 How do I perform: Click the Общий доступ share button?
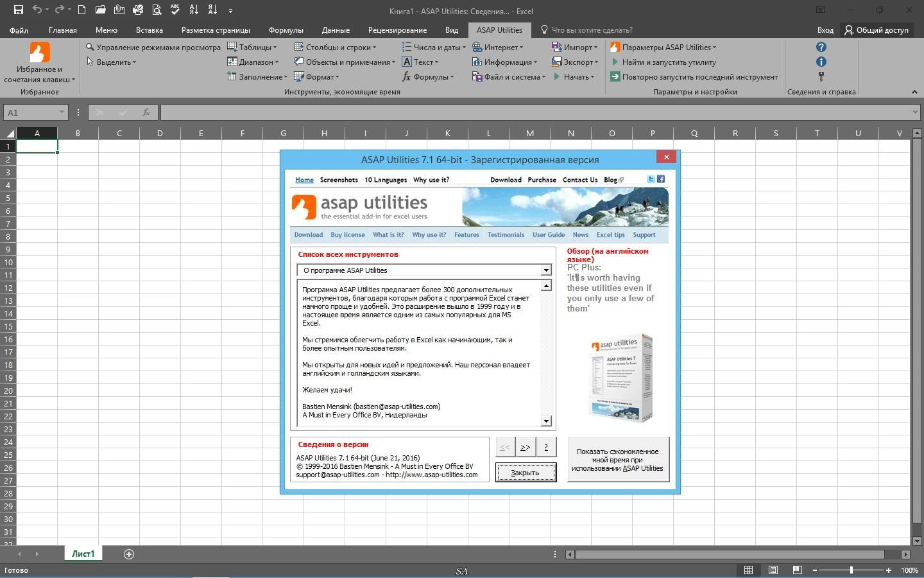[x=876, y=30]
